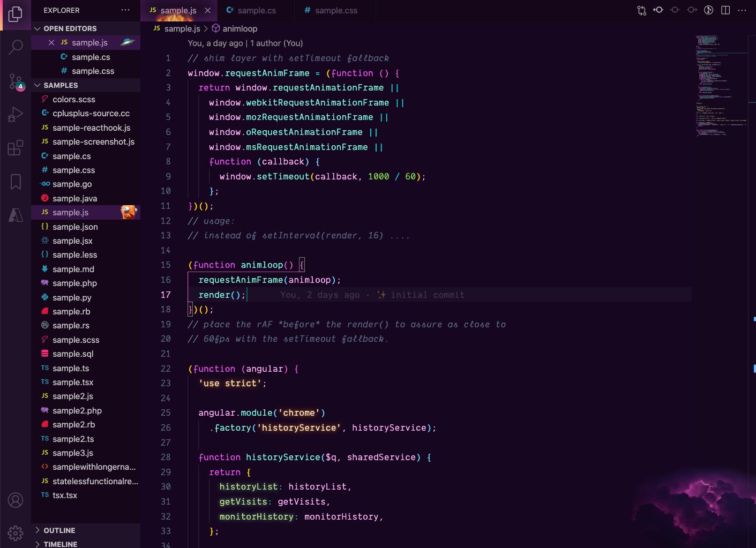Image resolution: width=756 pixels, height=548 pixels.
Task: Open the Manage settings gear
Action: pos(16,533)
